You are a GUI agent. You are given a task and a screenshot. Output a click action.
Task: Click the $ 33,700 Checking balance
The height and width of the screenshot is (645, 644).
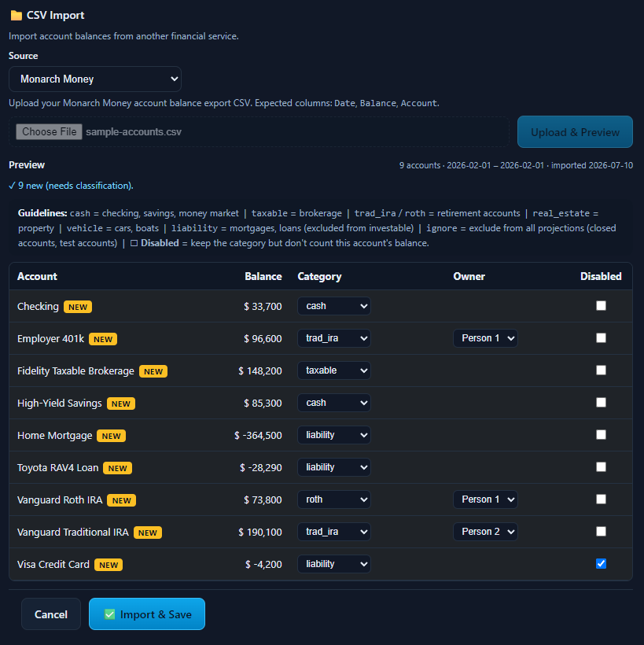click(x=263, y=307)
